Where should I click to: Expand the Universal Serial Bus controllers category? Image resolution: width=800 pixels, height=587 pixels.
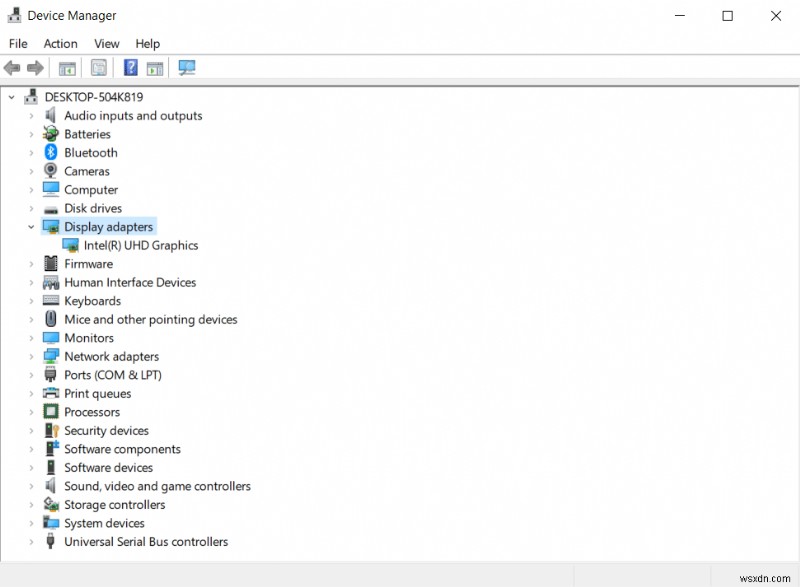point(31,541)
